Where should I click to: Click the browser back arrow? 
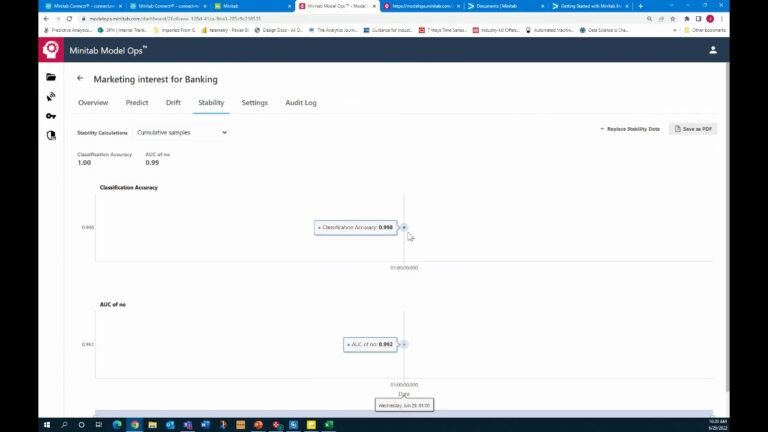coord(46,19)
